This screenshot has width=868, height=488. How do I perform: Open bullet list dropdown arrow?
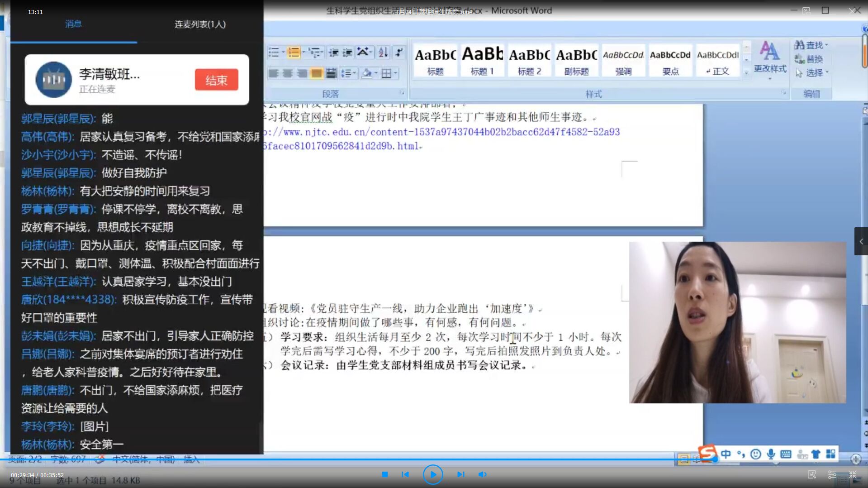283,53
